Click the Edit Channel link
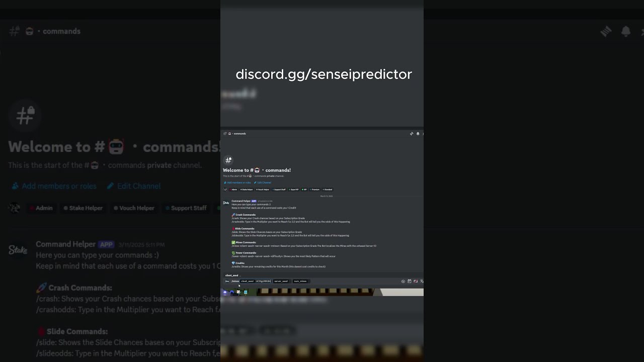The width and height of the screenshot is (644, 362). 263,183
